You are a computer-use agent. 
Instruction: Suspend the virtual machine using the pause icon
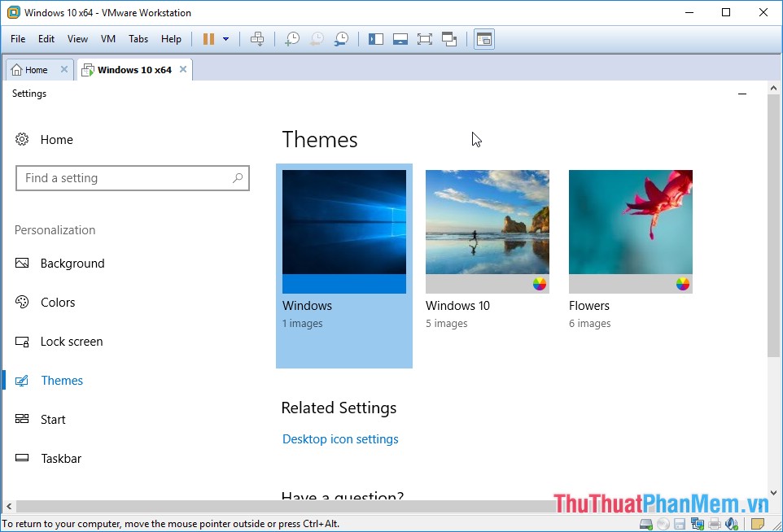[x=208, y=38]
